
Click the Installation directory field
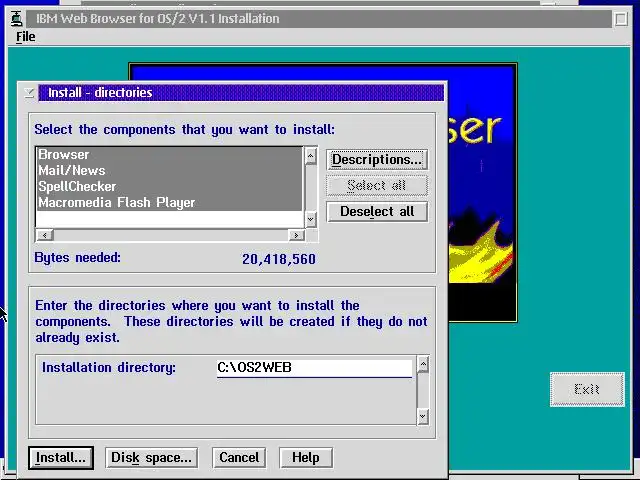[x=314, y=368]
